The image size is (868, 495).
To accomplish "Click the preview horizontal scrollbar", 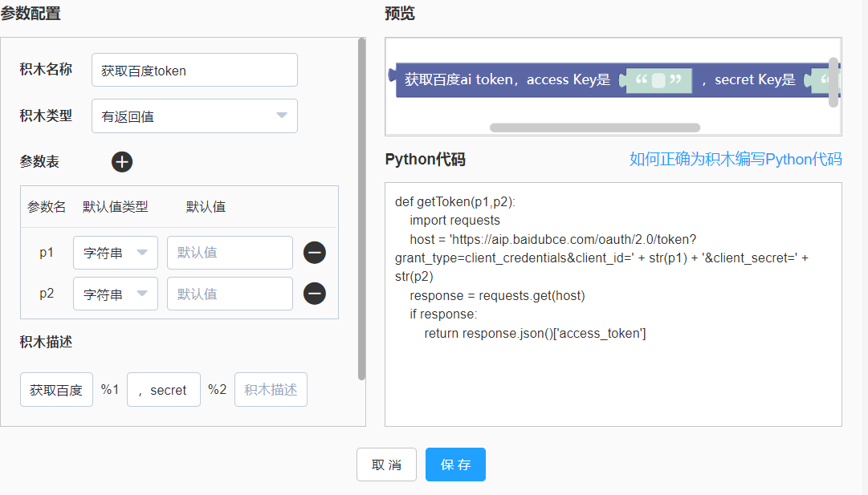I will [x=594, y=128].
